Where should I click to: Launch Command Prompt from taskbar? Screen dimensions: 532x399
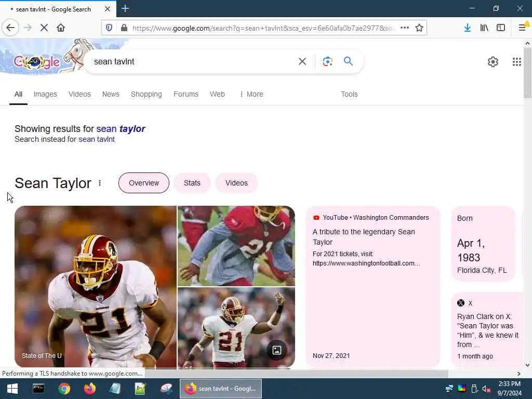click(x=38, y=389)
